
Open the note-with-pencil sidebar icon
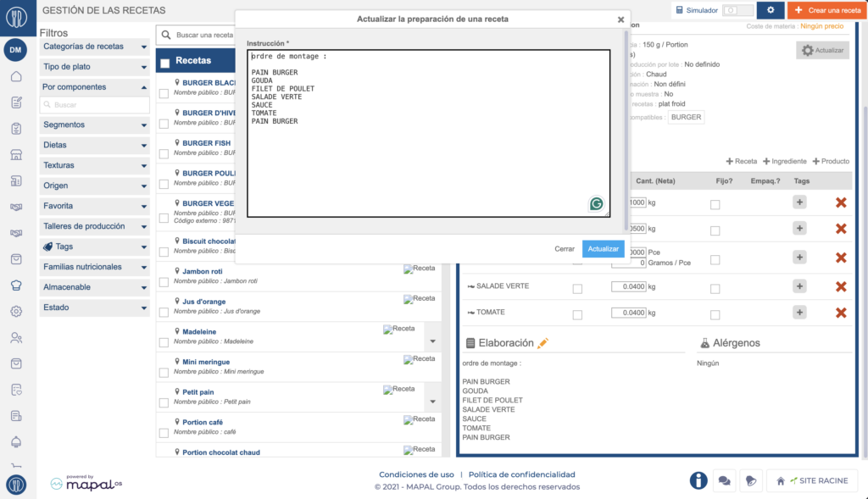coord(16,103)
